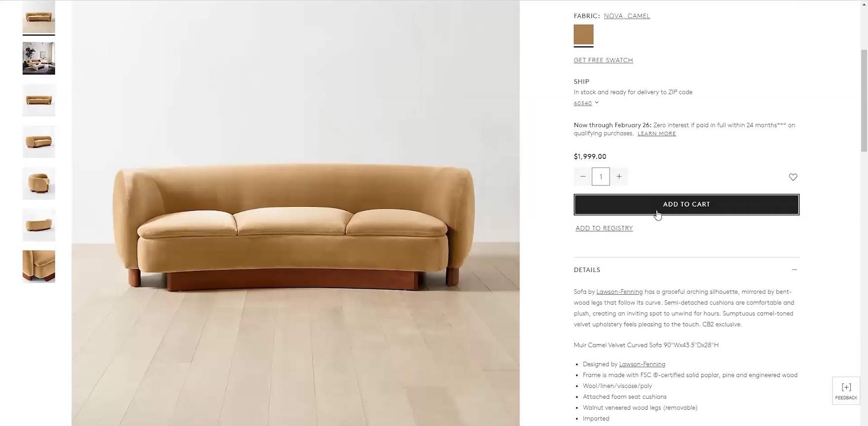Select the sofa arm close-up thumbnail
868x426 pixels.
click(x=39, y=183)
